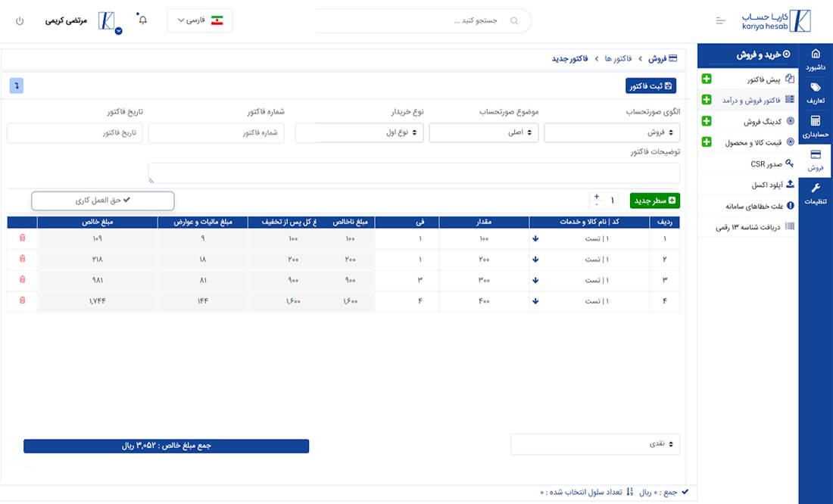
Task: Add a row with سطر جدید button
Action: tap(654, 201)
